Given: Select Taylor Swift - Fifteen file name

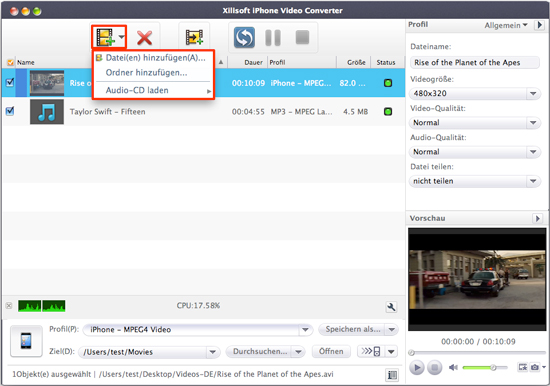Looking at the screenshot, I should [x=107, y=112].
